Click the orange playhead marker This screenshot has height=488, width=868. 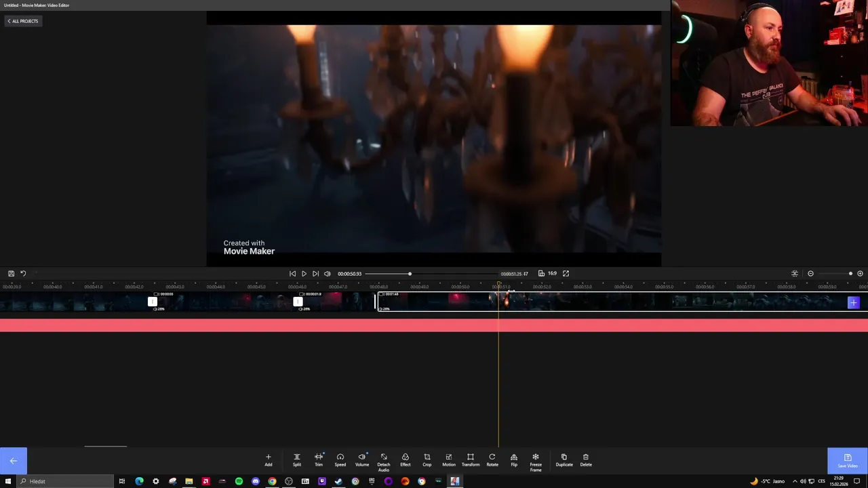[x=499, y=285]
